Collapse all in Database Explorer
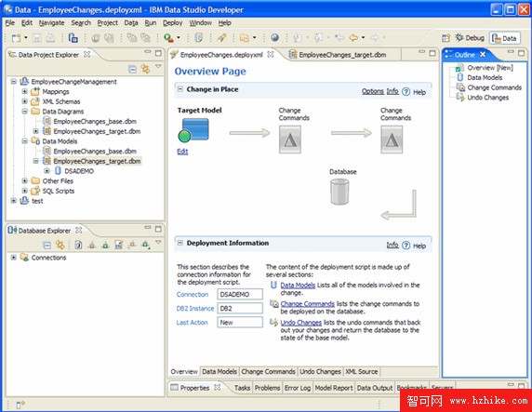 [47, 245]
